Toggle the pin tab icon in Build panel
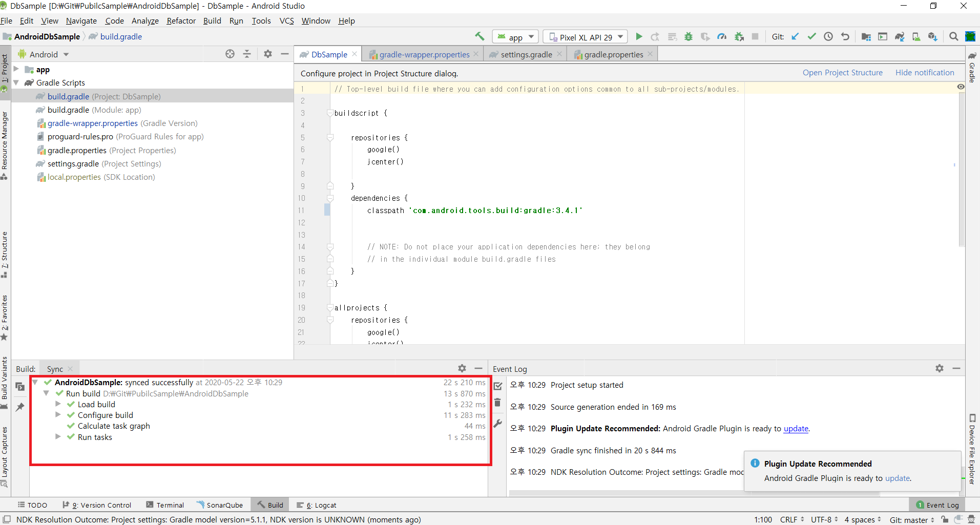The width and height of the screenshot is (980, 525). pos(20,407)
